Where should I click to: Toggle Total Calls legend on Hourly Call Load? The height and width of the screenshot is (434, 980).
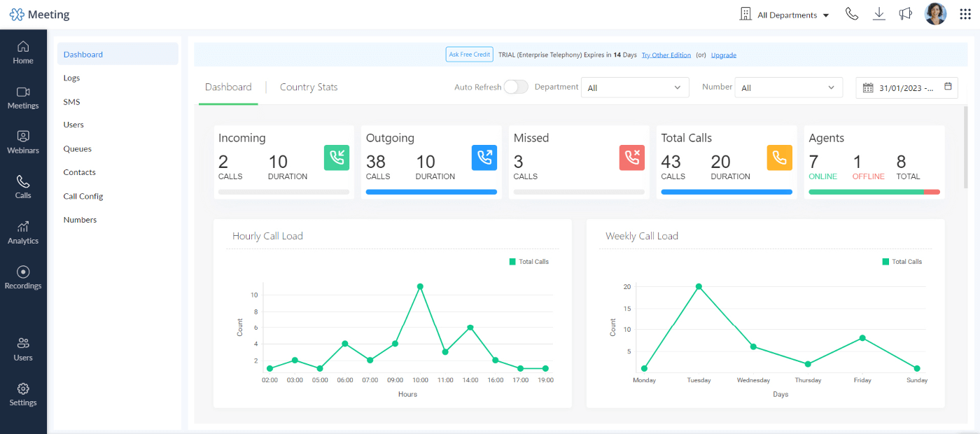pyautogui.click(x=530, y=261)
